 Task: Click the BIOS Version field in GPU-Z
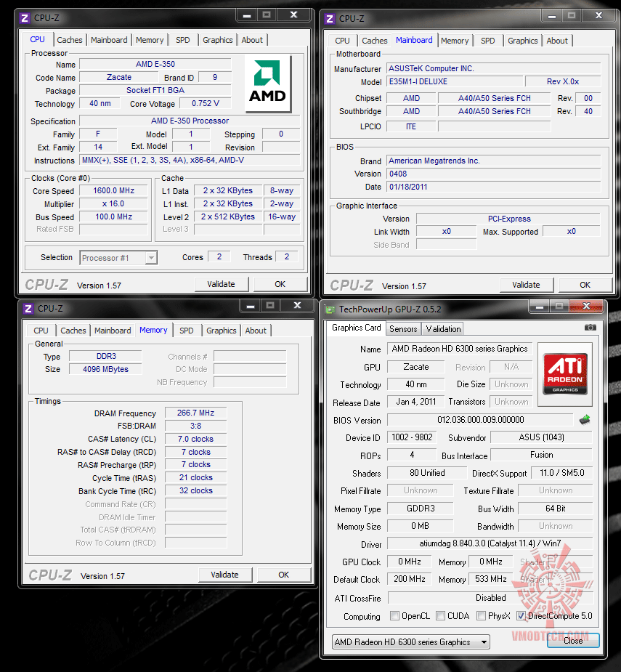[480, 420]
